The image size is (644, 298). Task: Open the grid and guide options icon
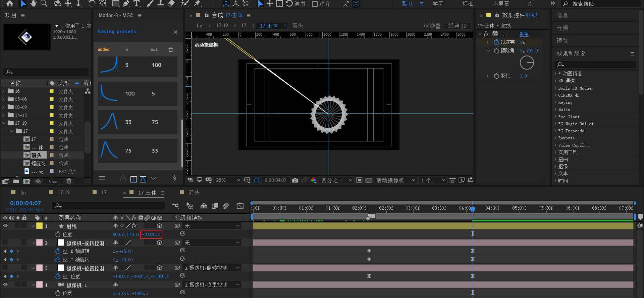point(247,180)
